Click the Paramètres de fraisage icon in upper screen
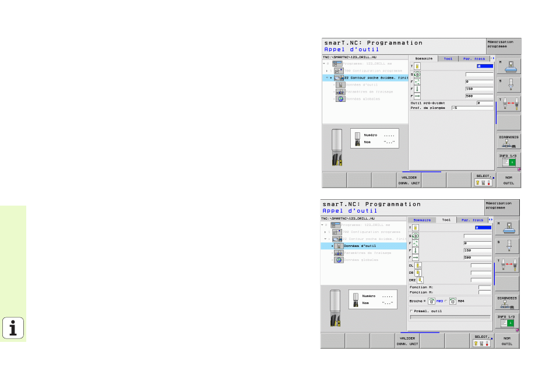556x392 pixels. [340, 92]
